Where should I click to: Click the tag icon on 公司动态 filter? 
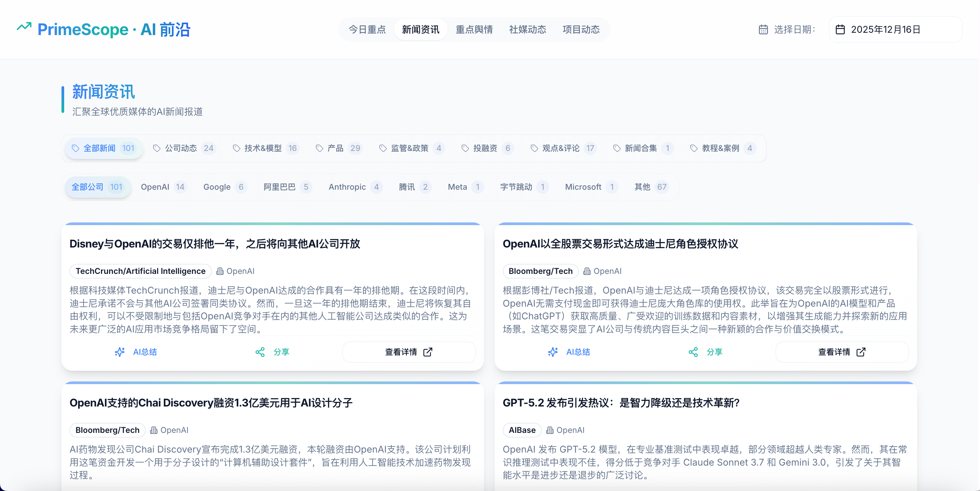pyautogui.click(x=157, y=148)
